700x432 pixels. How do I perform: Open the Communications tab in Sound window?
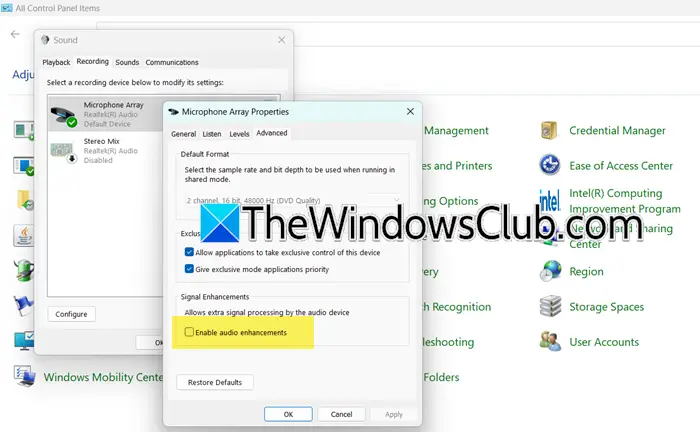(x=172, y=62)
